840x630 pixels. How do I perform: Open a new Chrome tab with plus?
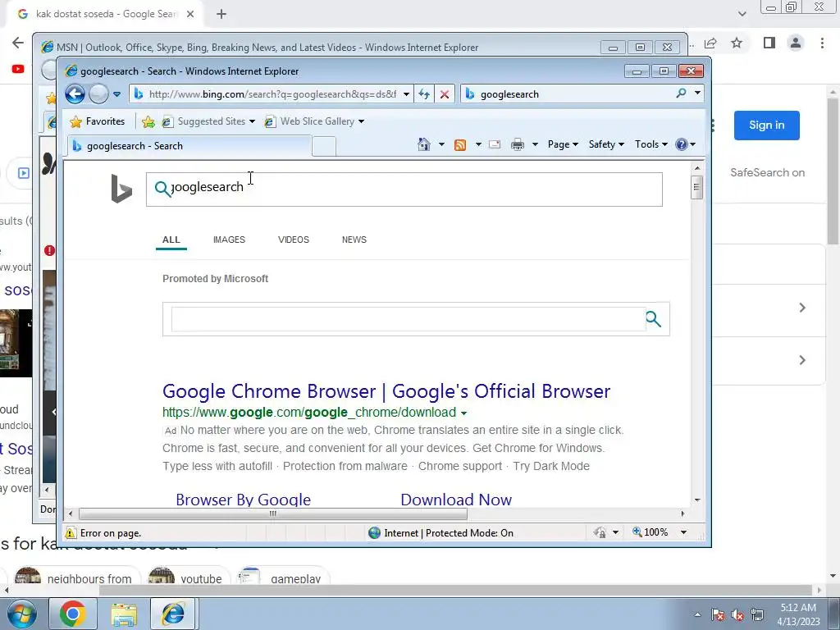click(x=221, y=15)
